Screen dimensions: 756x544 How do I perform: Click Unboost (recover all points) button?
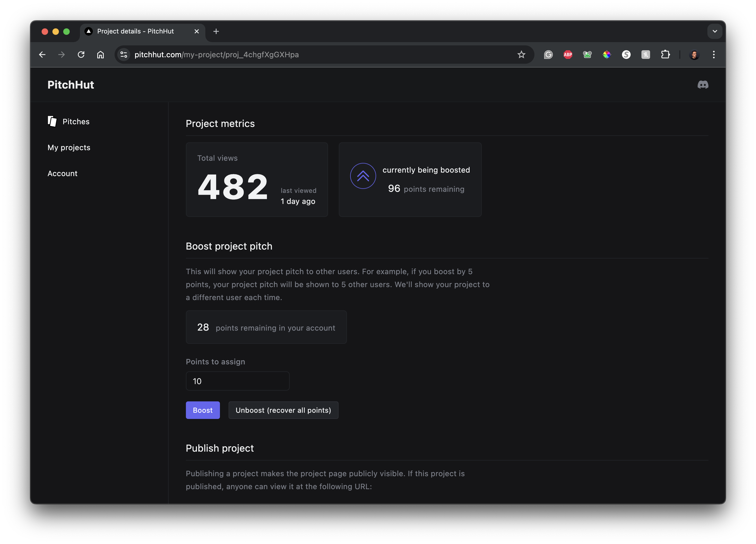tap(283, 410)
